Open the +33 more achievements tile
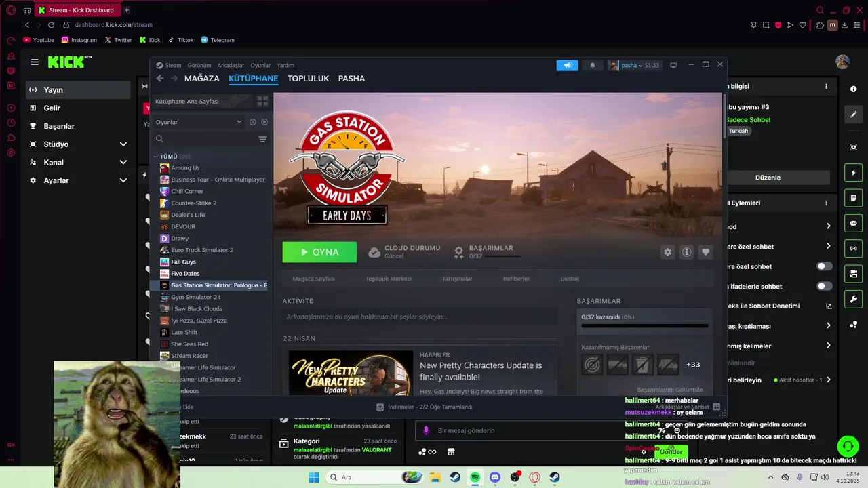The width and height of the screenshot is (868, 488). (693, 365)
